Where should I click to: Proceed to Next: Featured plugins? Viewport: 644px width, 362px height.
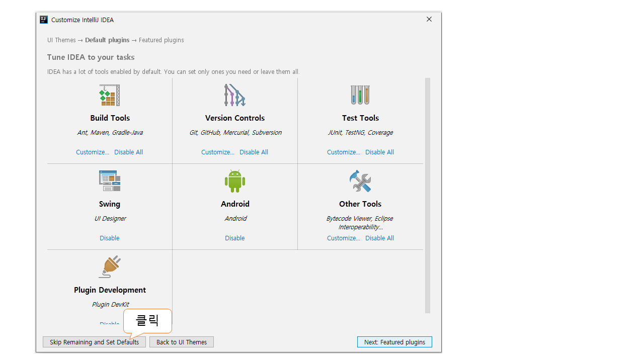[x=394, y=342]
